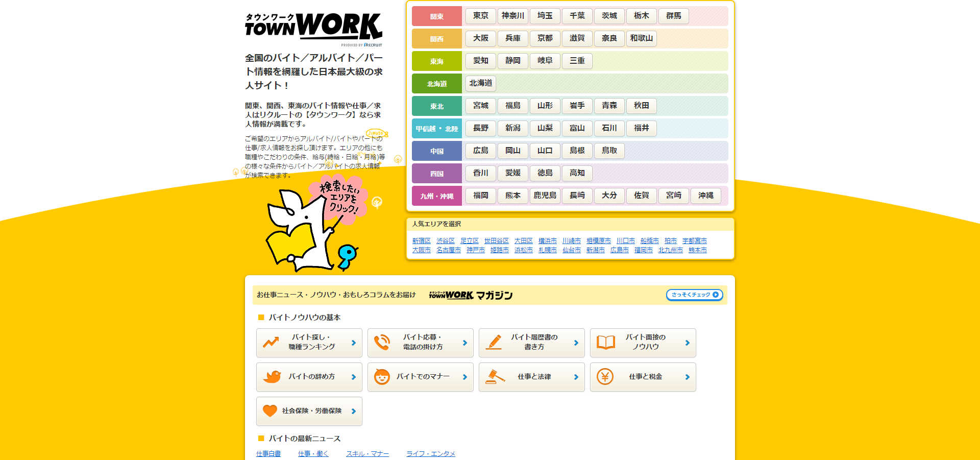Open the 北海道 prefecture button
This screenshot has width=980, height=460.
coord(480,83)
